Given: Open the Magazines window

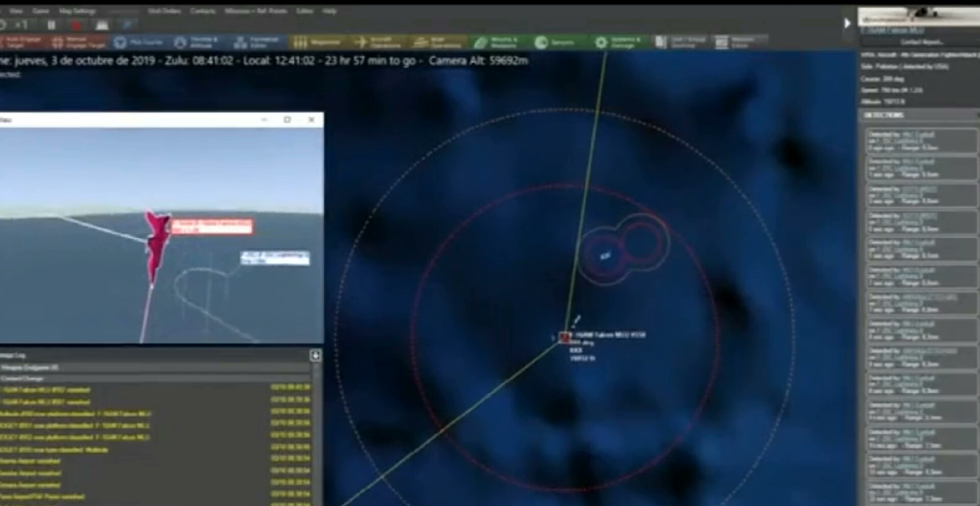Looking at the screenshot, I should [x=317, y=42].
